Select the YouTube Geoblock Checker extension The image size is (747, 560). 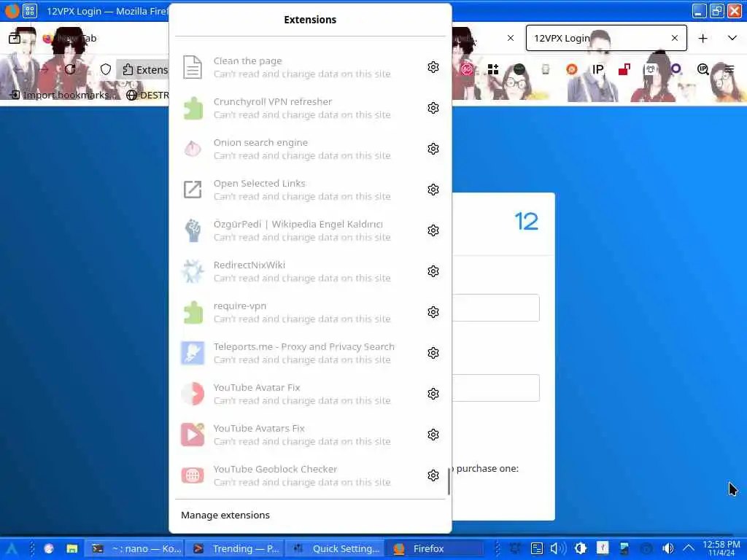coord(298,475)
